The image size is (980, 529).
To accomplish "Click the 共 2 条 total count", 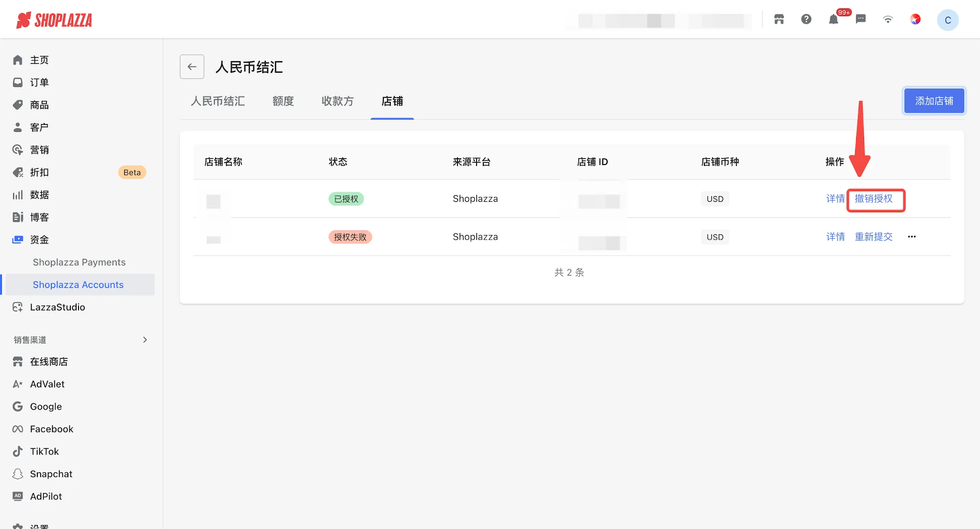I will point(569,272).
